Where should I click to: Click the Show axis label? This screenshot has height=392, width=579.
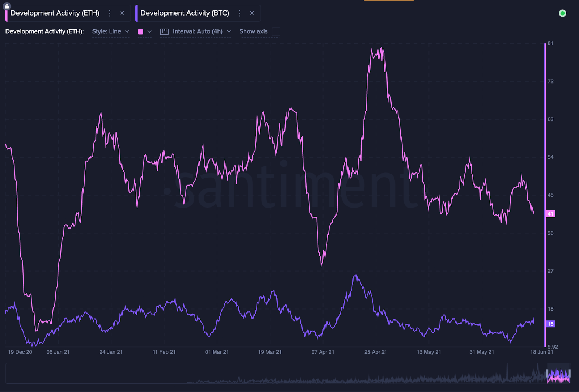coord(253,31)
